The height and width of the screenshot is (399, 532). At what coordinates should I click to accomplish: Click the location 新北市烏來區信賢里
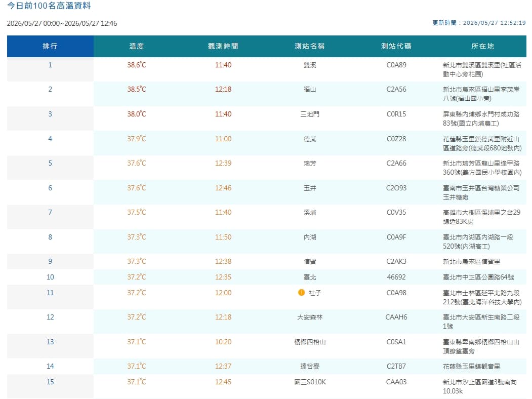click(x=472, y=262)
